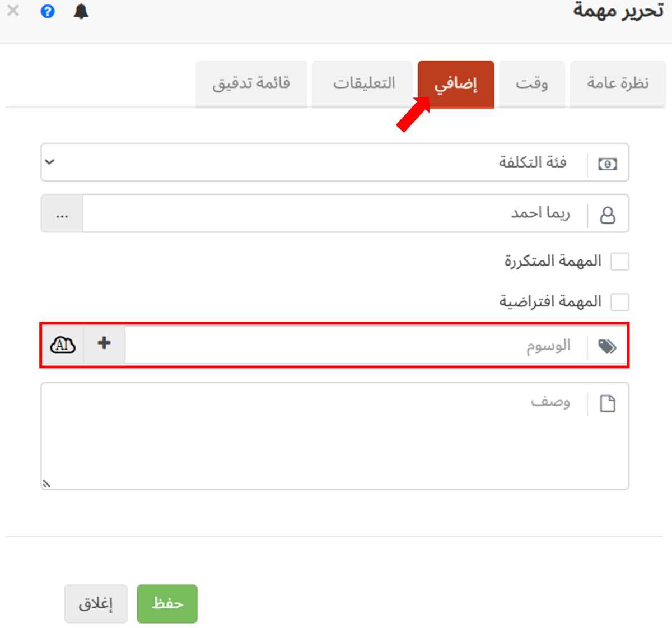Expand the فئة التكلفة dropdown
Screen dimensions: 672x628
49,163
